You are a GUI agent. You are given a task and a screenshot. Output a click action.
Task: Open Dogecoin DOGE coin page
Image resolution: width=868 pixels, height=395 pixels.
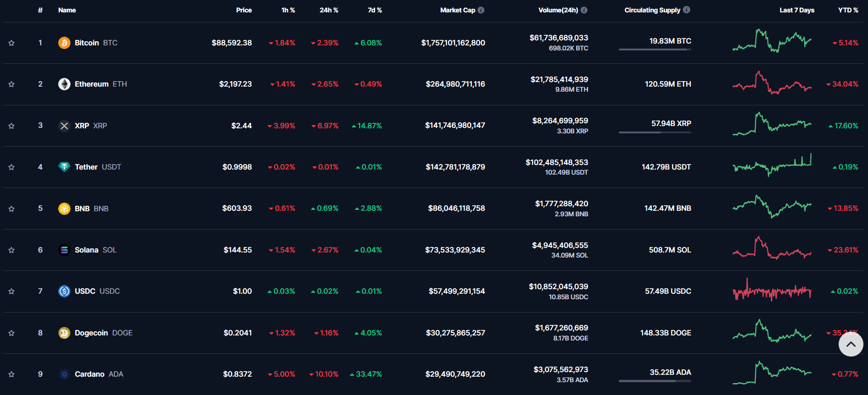(104, 333)
